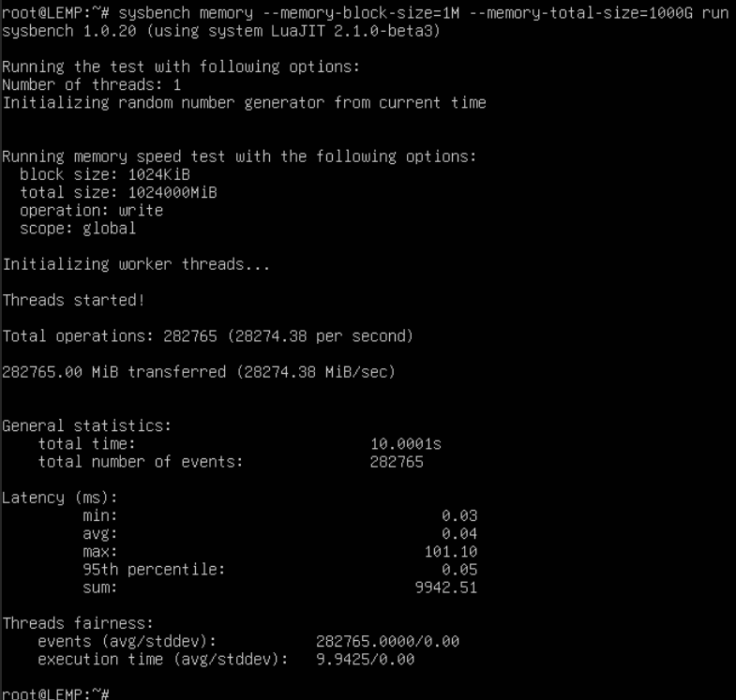736x700 pixels.
Task: Click the '282765.00 MiB transferred' line
Action: click(x=199, y=372)
